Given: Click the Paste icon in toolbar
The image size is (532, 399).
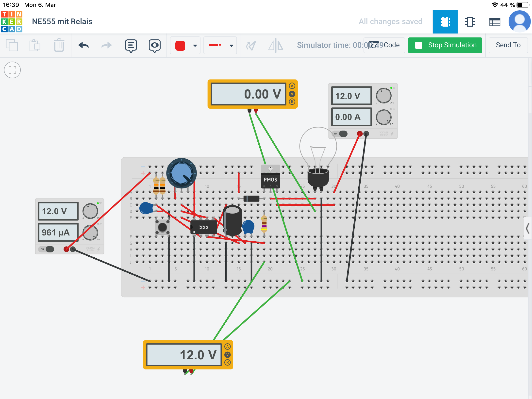Looking at the screenshot, I should pyautogui.click(x=35, y=45).
